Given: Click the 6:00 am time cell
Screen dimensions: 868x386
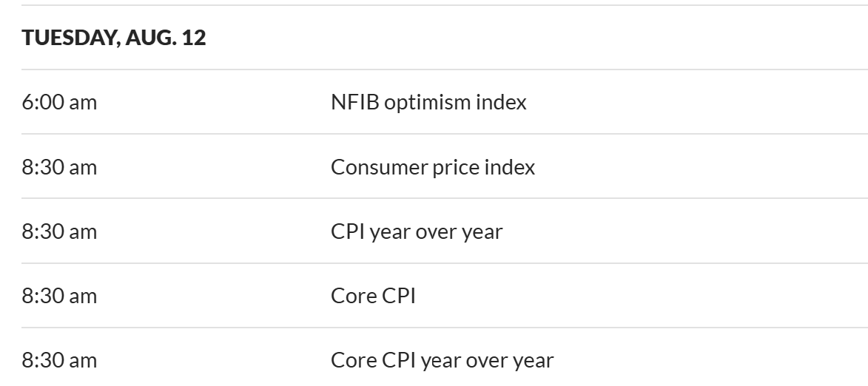Looking at the screenshot, I should pos(59,102).
